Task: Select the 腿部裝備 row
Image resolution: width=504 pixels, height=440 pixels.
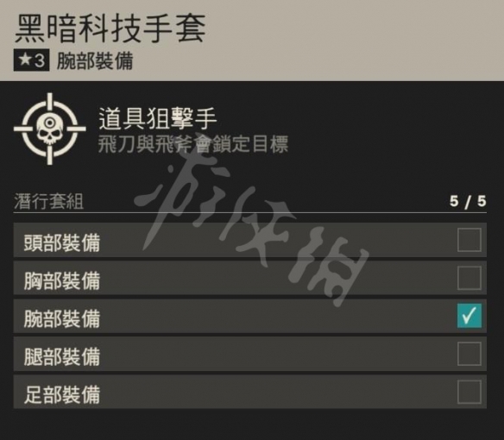Action: [x=249, y=355]
